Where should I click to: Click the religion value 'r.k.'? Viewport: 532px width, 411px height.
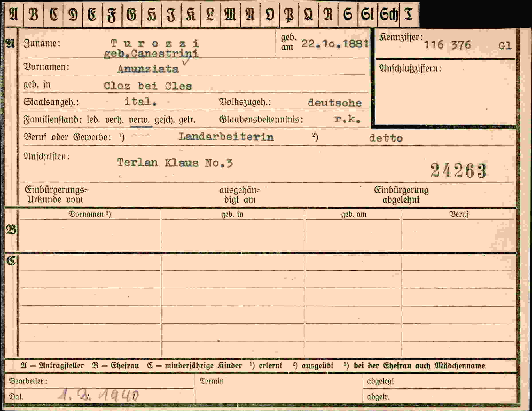[x=348, y=119]
